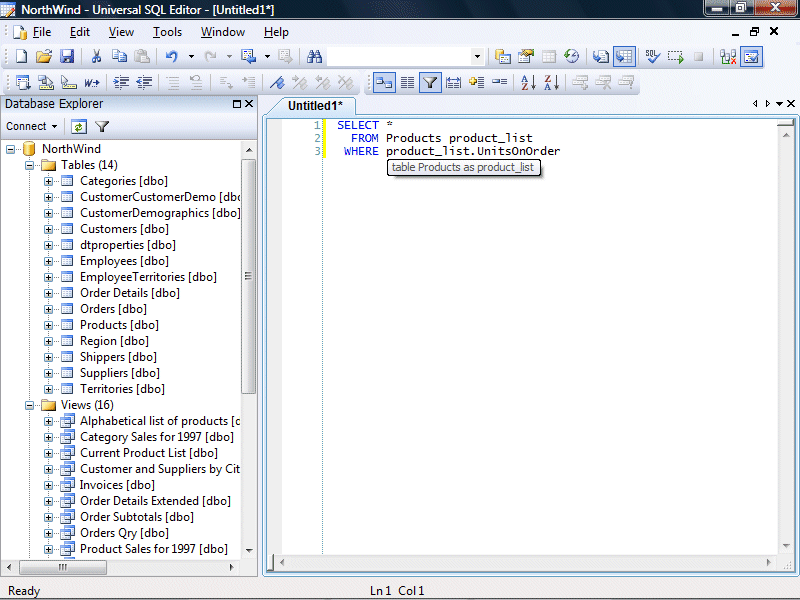Collapse the Views (16) folder
The width and height of the screenshot is (800, 600).
pyautogui.click(x=30, y=405)
